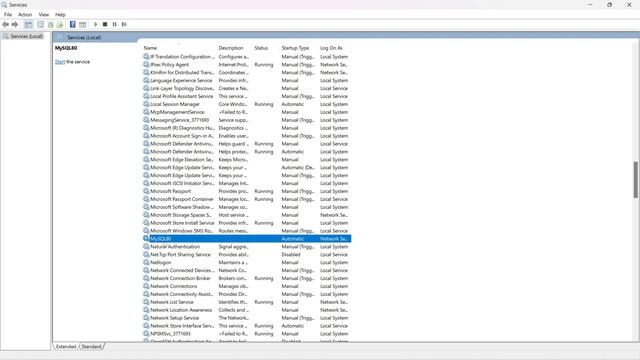The height and width of the screenshot is (360, 640).
Task: Click Disabled startup type of Net.Tcp Port Sharing
Action: (291, 255)
